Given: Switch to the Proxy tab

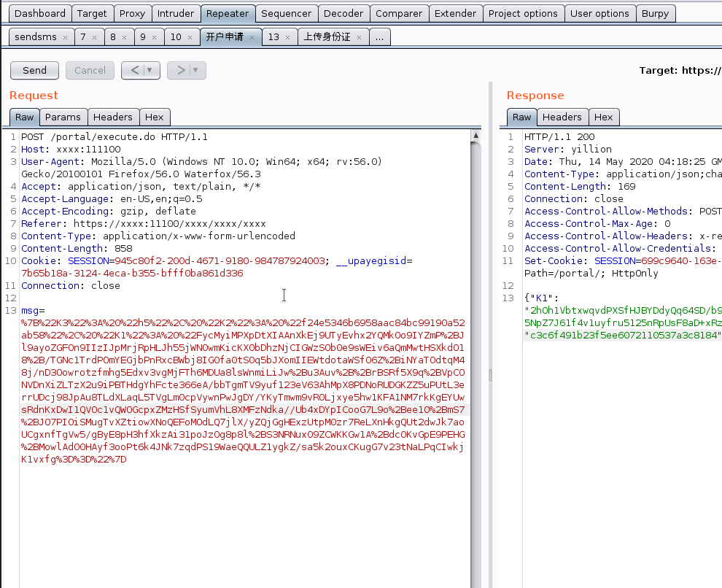Looking at the screenshot, I should click(132, 13).
